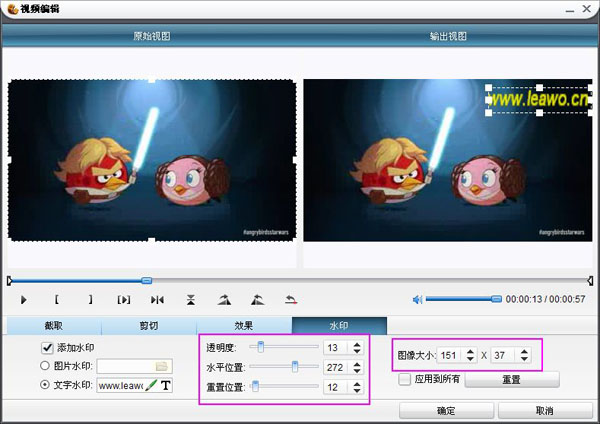Set the start mark with the left bracket icon
The width and height of the screenshot is (600, 424).
(x=57, y=300)
